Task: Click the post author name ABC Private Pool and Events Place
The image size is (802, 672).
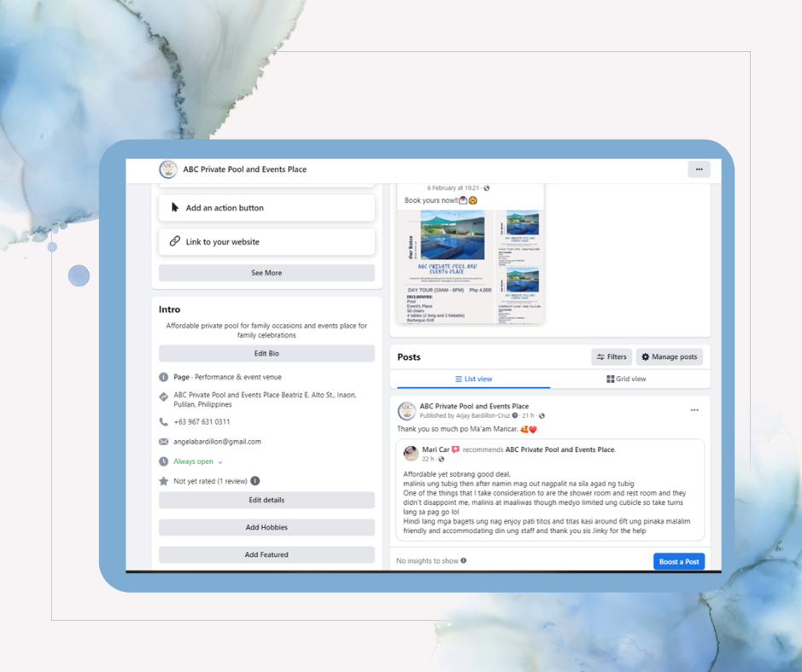Action: [474, 406]
